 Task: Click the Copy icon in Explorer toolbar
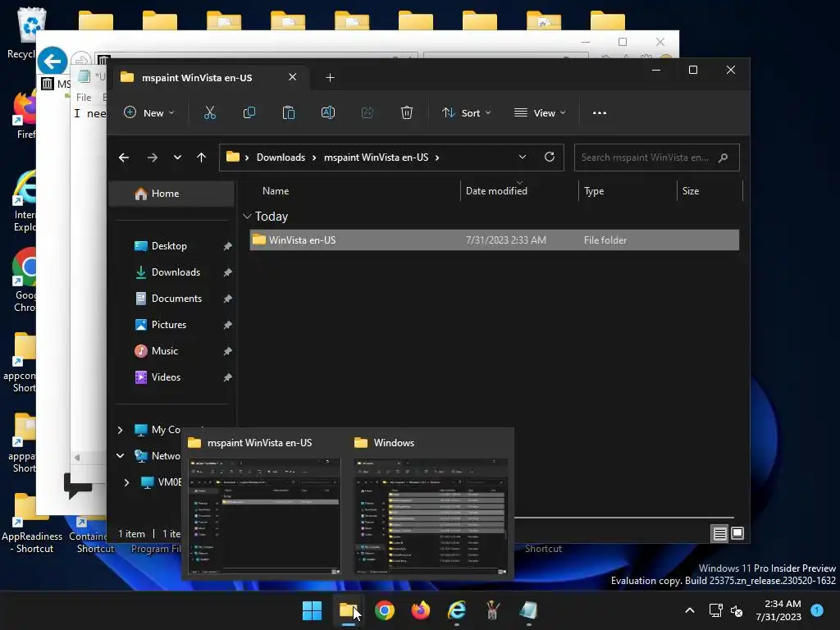tap(249, 112)
